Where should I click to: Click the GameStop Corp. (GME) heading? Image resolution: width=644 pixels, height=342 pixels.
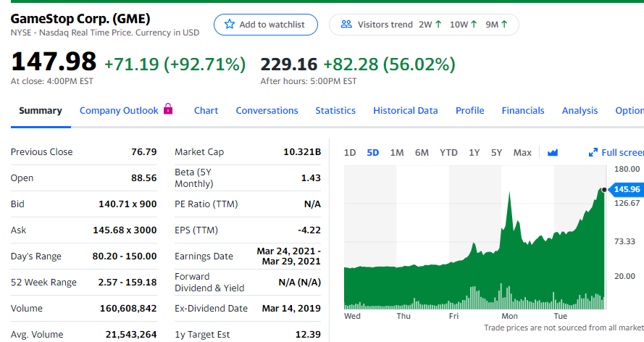coord(80,18)
